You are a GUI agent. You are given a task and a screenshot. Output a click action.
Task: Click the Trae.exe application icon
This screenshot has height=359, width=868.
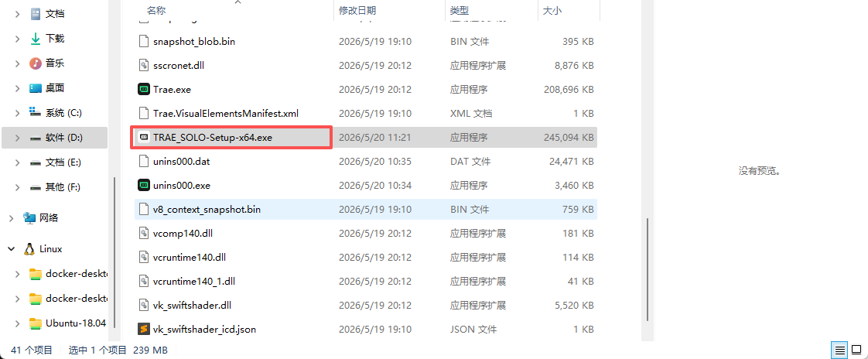[144, 89]
